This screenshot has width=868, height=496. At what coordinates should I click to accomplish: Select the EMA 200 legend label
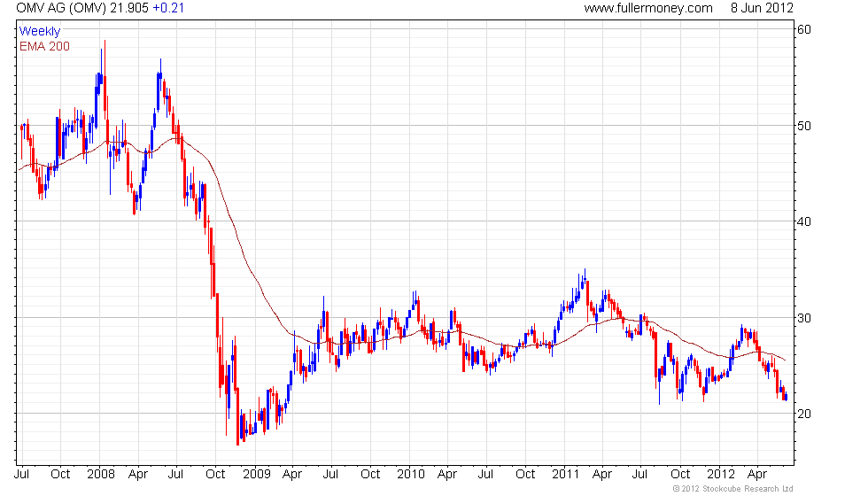click(x=44, y=46)
